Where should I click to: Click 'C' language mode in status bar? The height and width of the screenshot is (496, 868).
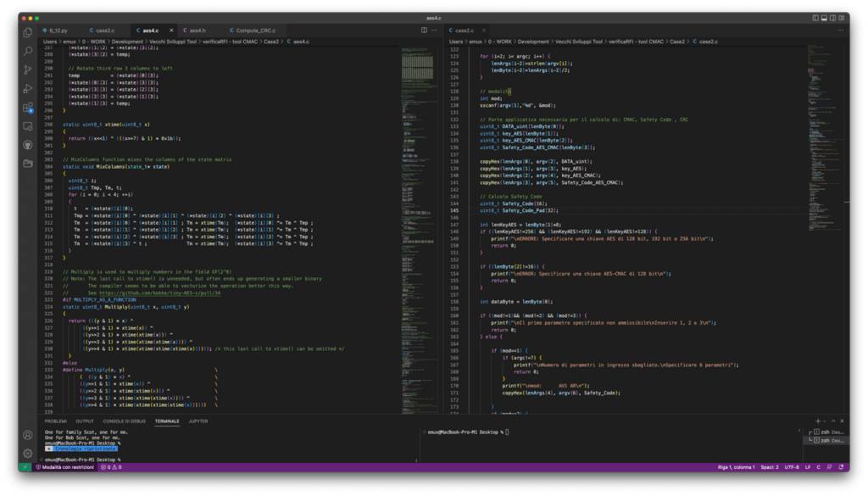[x=818, y=467]
